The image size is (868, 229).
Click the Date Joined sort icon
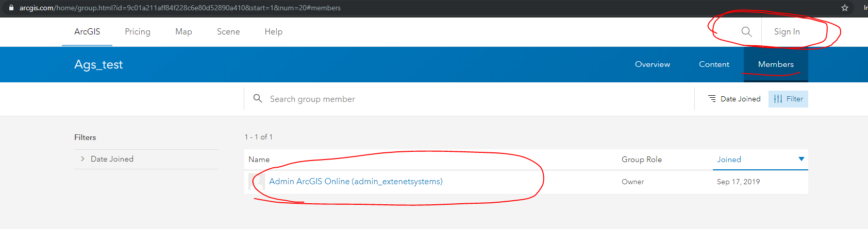coord(712,99)
